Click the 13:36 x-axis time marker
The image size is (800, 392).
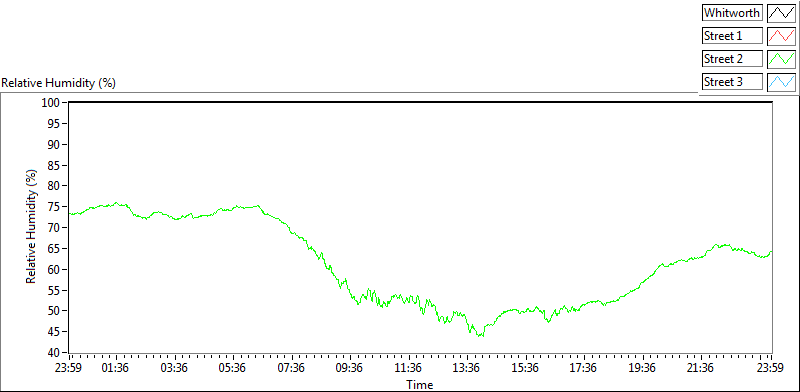(467, 368)
